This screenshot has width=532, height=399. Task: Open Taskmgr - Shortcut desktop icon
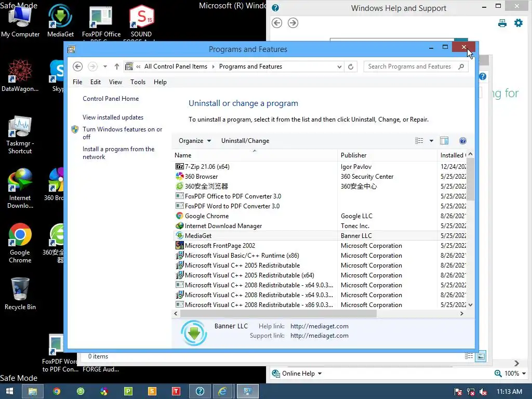20,135
